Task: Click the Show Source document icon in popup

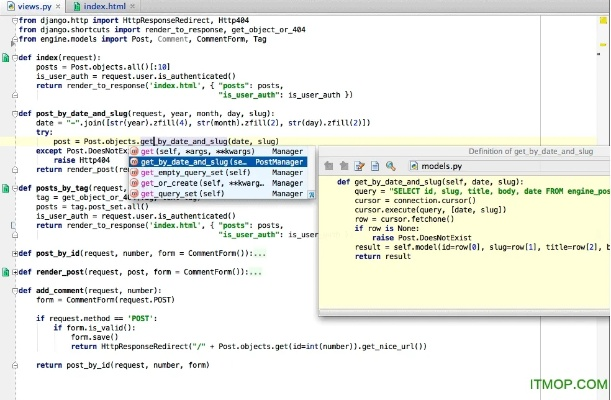Action: click(374, 166)
